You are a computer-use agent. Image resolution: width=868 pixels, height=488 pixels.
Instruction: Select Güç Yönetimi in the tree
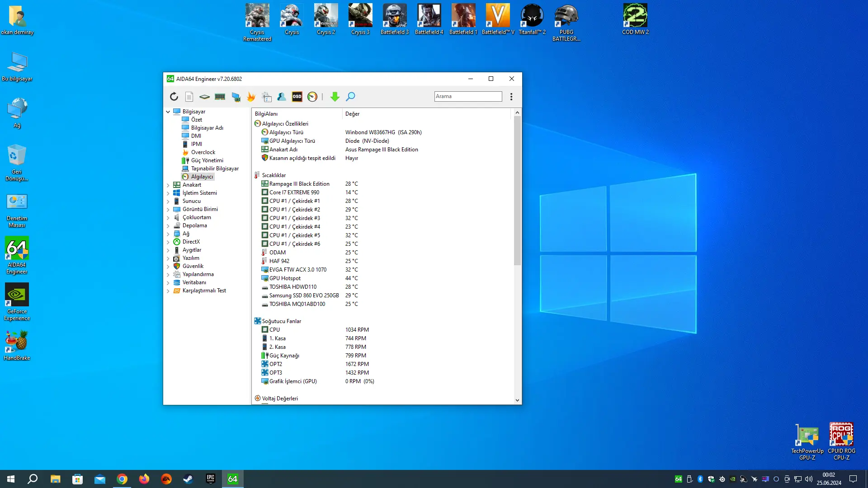click(x=207, y=160)
